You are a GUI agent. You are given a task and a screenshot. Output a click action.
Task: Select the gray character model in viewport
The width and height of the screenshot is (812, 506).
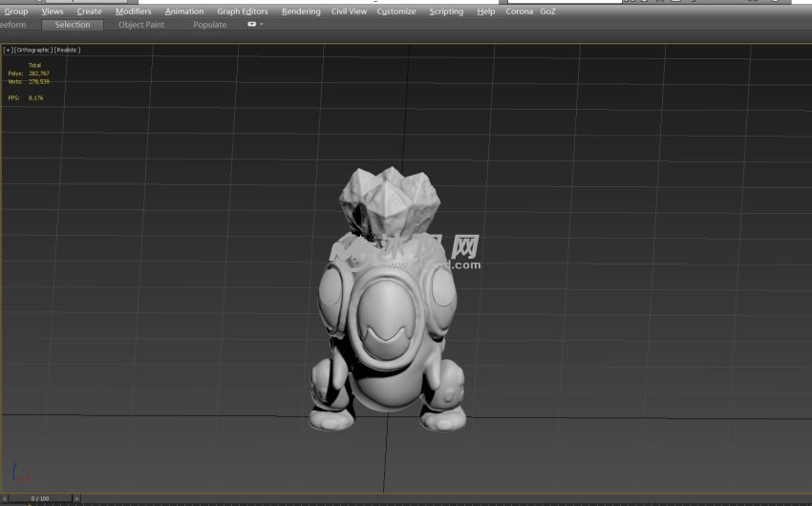point(387,325)
